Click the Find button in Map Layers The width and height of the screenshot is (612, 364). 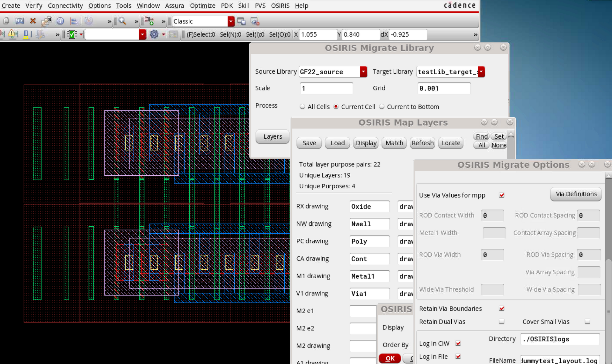click(482, 136)
